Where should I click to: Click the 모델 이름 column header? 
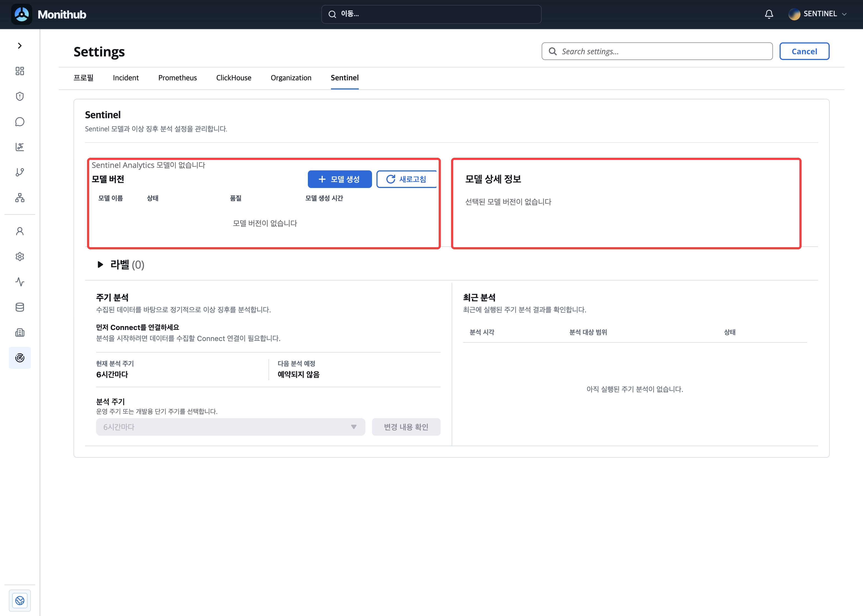tap(110, 198)
